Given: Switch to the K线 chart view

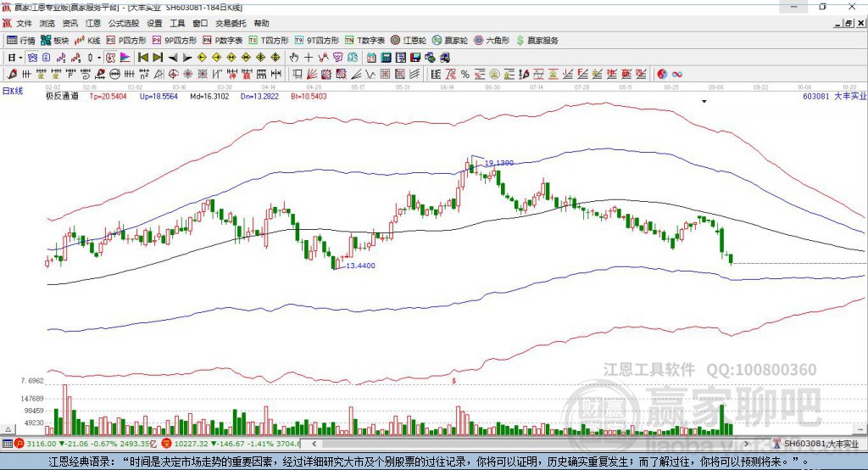Looking at the screenshot, I should pyautogui.click(x=87, y=41).
